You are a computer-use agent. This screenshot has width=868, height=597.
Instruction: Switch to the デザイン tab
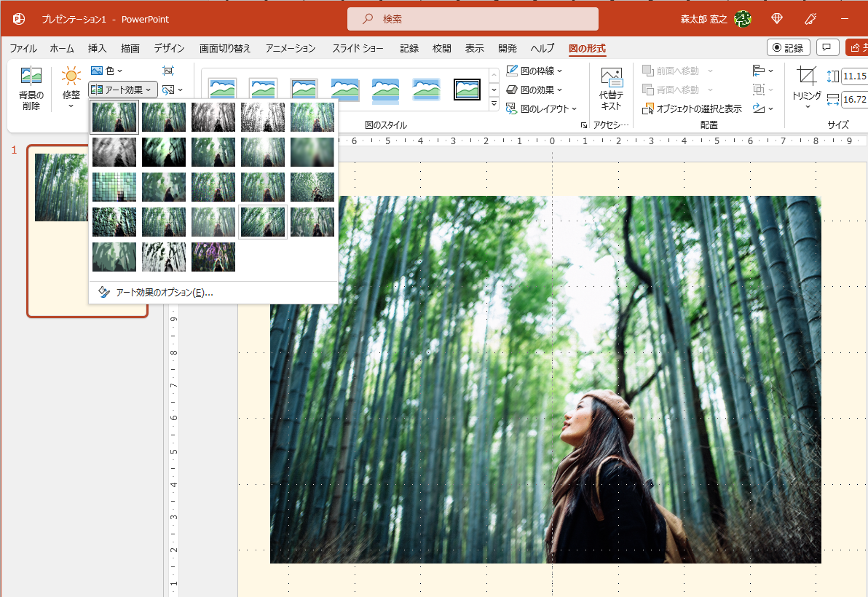(169, 48)
